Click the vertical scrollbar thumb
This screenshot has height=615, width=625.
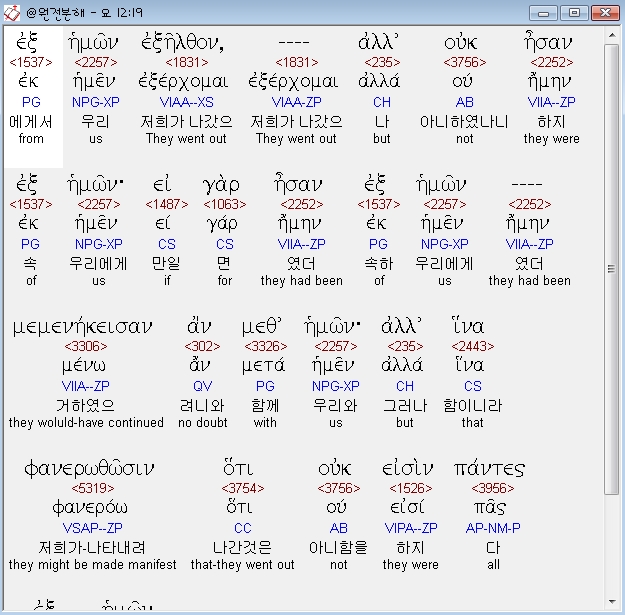click(x=611, y=269)
